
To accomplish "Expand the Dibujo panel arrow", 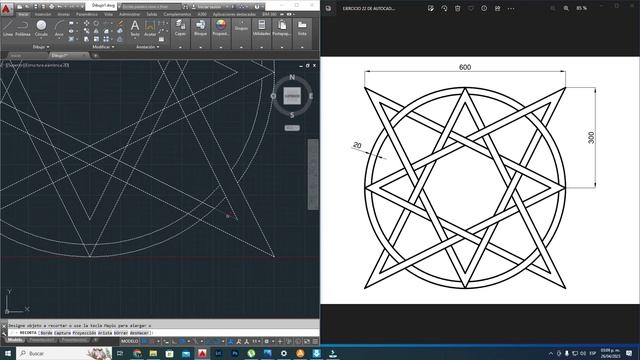I will [48, 47].
